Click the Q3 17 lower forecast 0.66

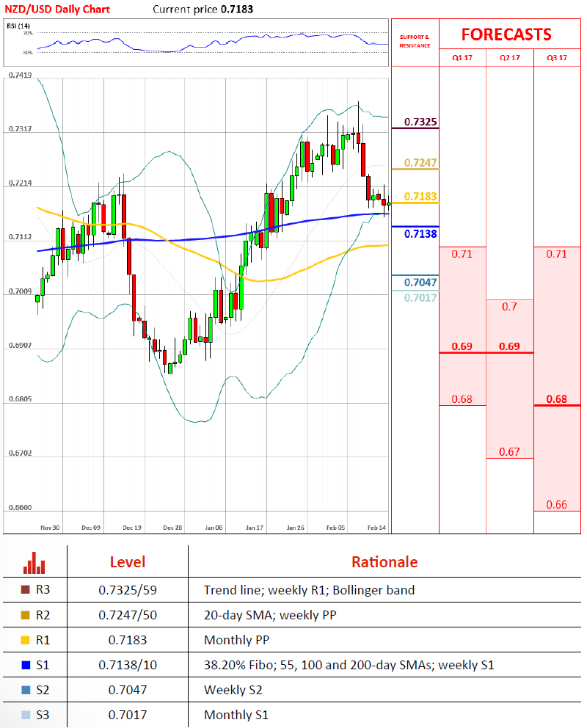(557, 505)
